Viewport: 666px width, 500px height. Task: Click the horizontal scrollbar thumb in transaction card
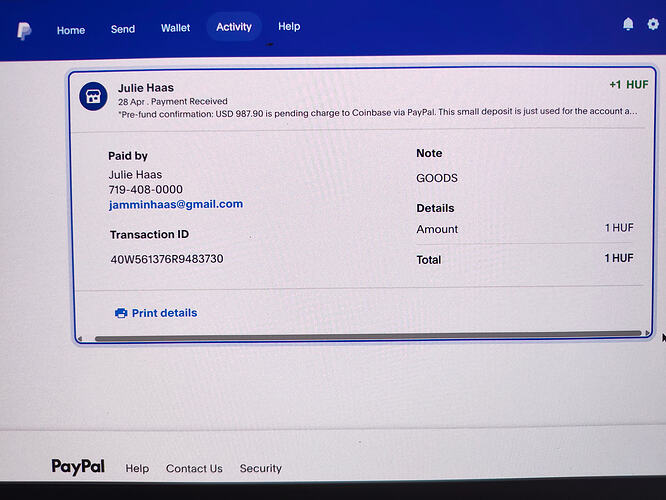tap(368, 336)
